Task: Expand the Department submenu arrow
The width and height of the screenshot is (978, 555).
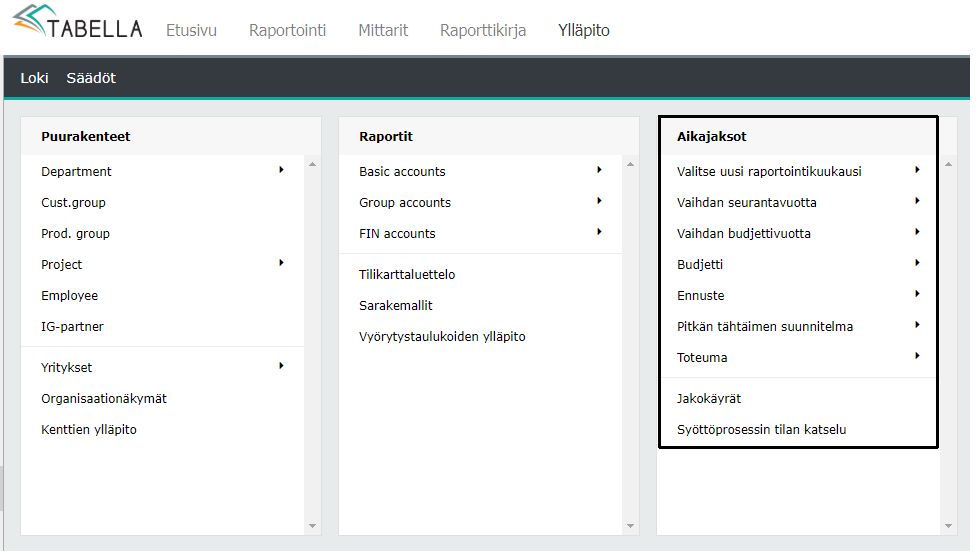Action: 282,170
